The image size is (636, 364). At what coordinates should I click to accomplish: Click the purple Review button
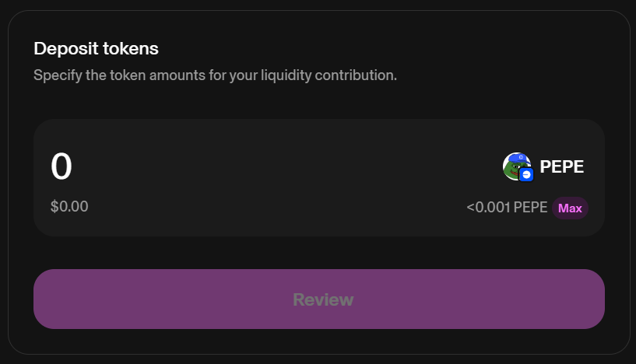(x=319, y=299)
